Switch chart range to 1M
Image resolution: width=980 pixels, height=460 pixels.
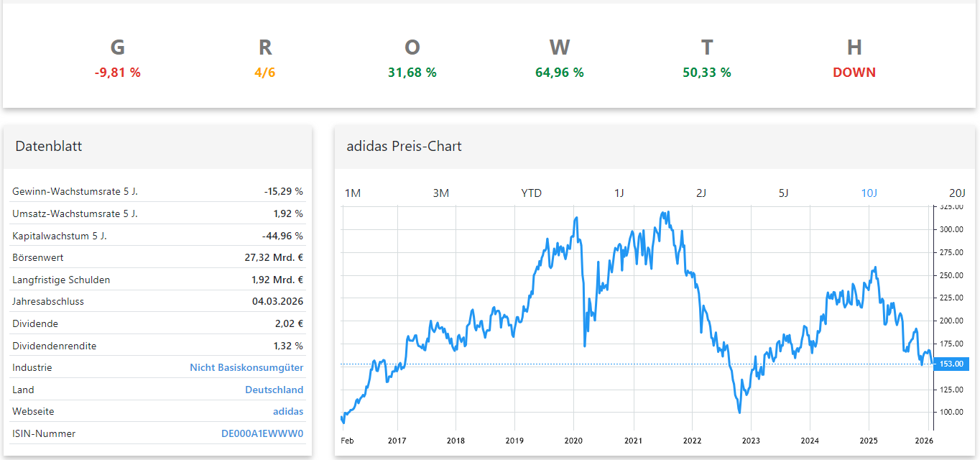click(x=352, y=193)
